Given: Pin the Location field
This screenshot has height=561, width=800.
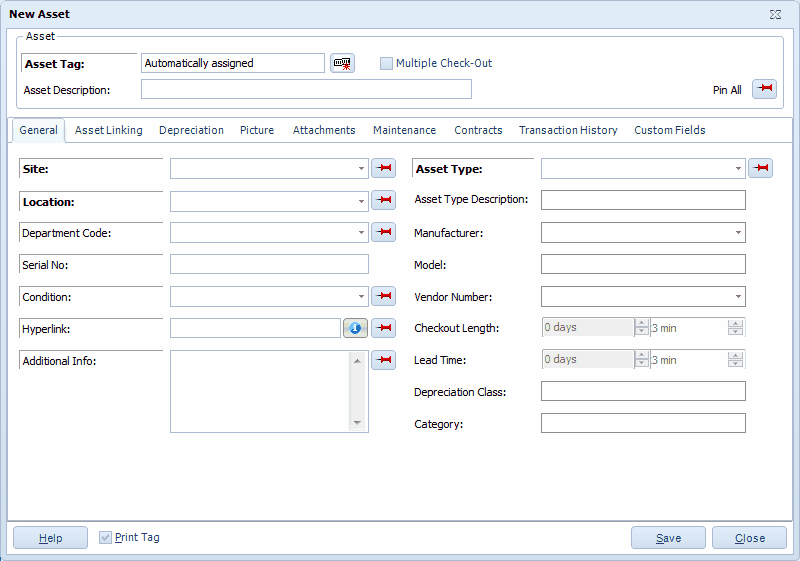Looking at the screenshot, I should 384,200.
